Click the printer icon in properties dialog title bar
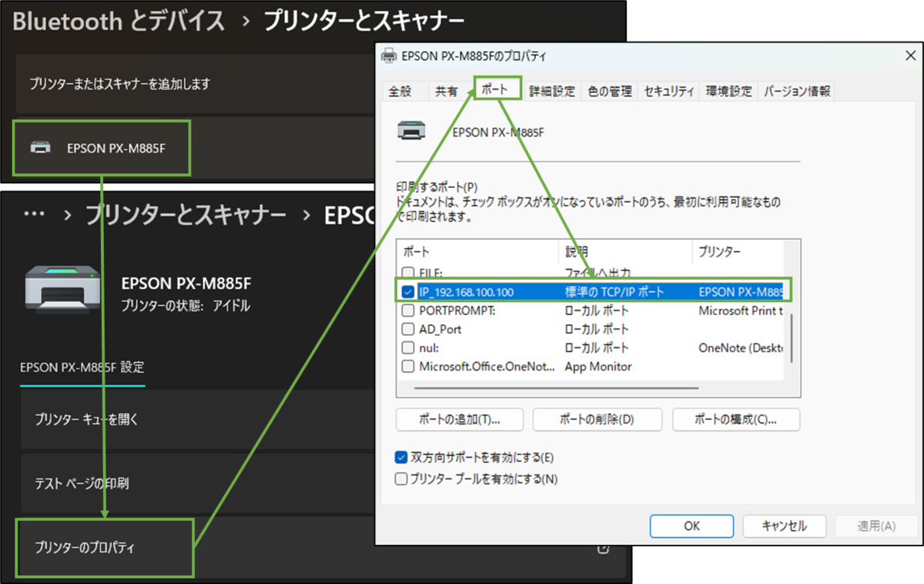The image size is (924, 584). (390, 55)
